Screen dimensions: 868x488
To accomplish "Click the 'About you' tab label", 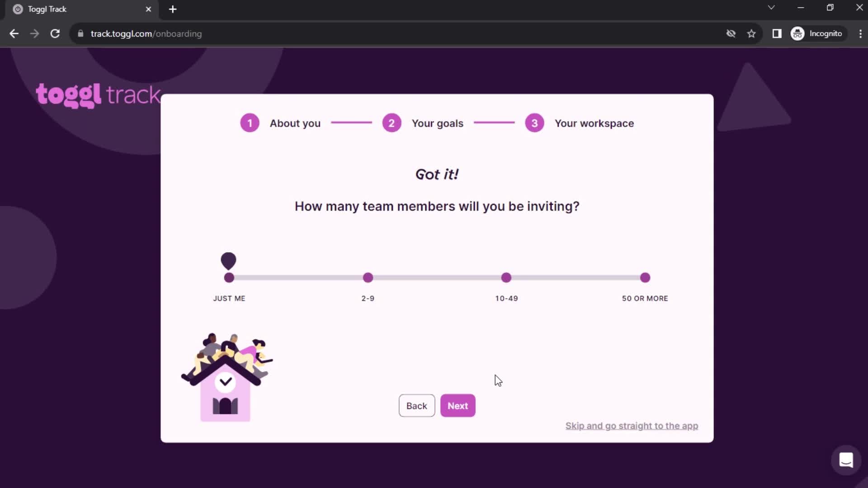I will coord(295,123).
